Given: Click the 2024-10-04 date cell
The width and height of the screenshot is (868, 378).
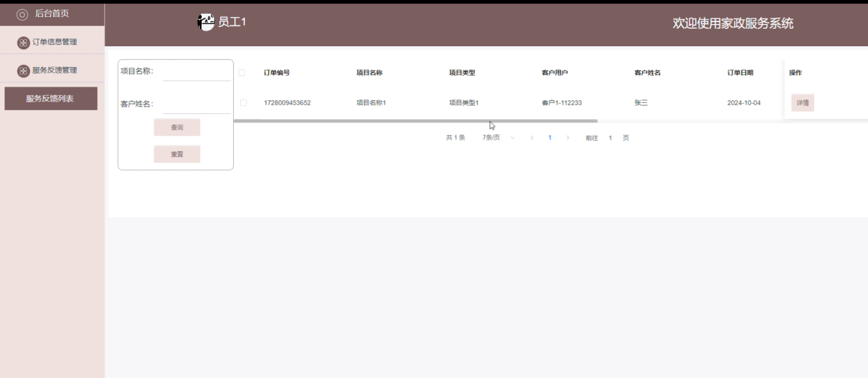Looking at the screenshot, I should (x=744, y=103).
